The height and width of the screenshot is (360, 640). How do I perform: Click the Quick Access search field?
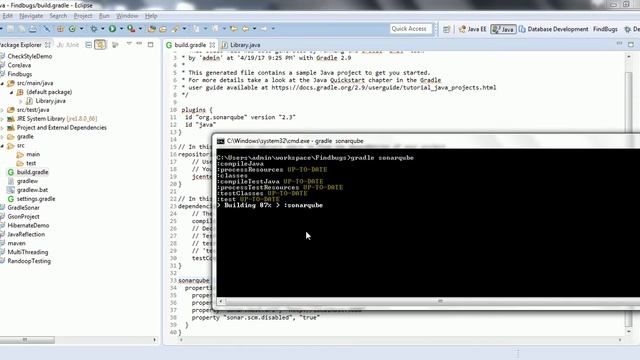[x=410, y=29]
